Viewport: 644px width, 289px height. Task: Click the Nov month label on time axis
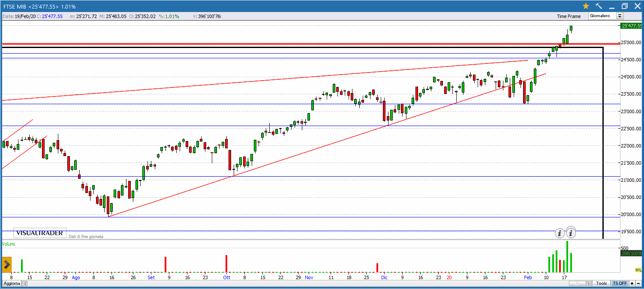click(309, 277)
